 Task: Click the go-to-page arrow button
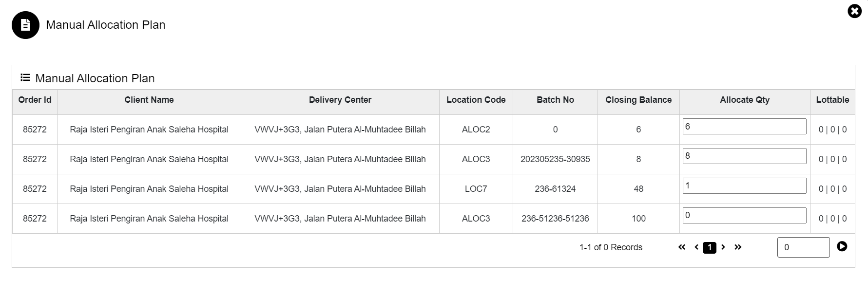[x=842, y=247]
